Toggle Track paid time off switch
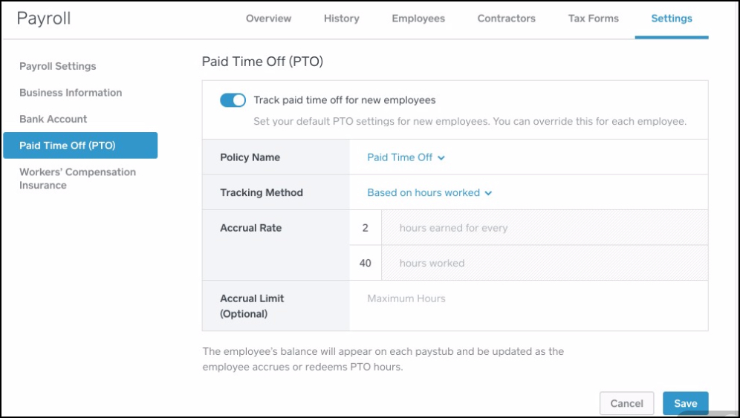Viewport: 740px width, 418px height. click(x=232, y=100)
